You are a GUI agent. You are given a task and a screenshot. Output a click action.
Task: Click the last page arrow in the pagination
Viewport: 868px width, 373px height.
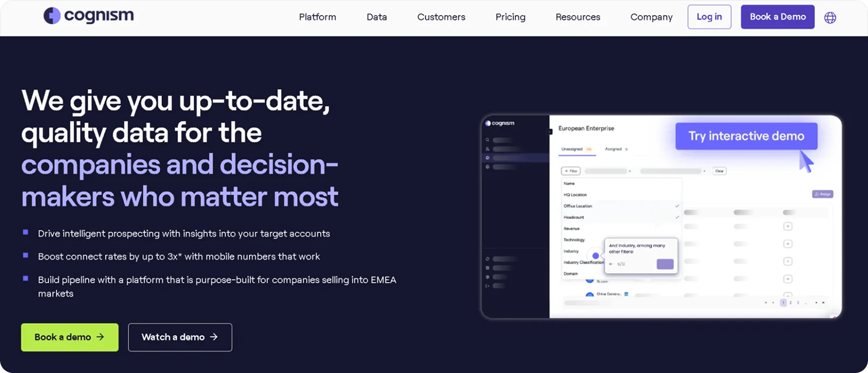tap(823, 303)
